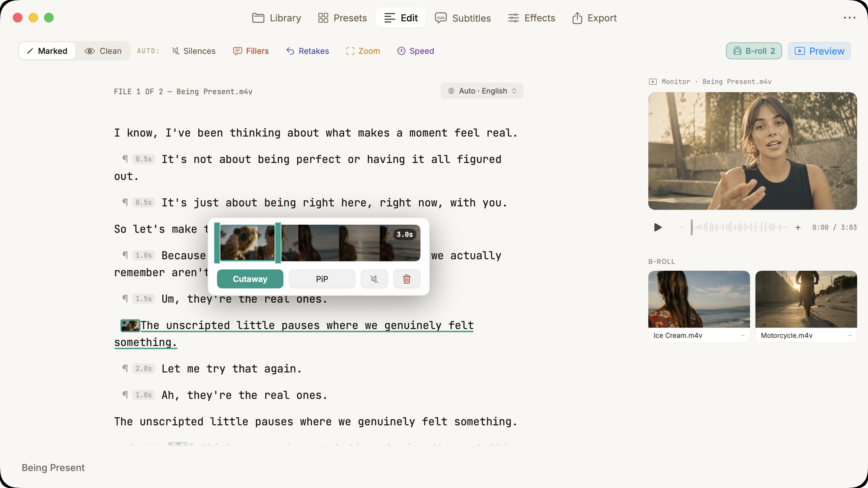868x488 pixels.
Task: Select the Ice Cream.m4v B-roll thumbnail
Action: tap(699, 299)
